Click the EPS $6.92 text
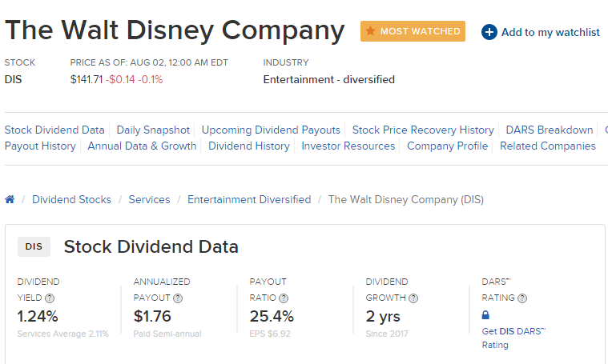 (x=270, y=334)
